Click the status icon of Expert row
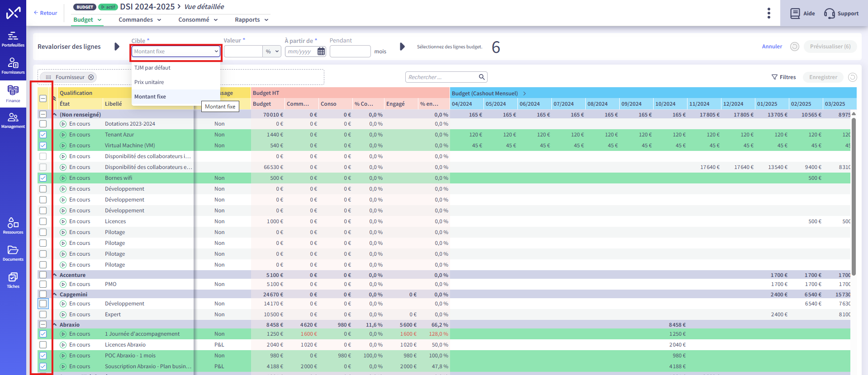The height and width of the screenshot is (375, 868). click(x=63, y=314)
